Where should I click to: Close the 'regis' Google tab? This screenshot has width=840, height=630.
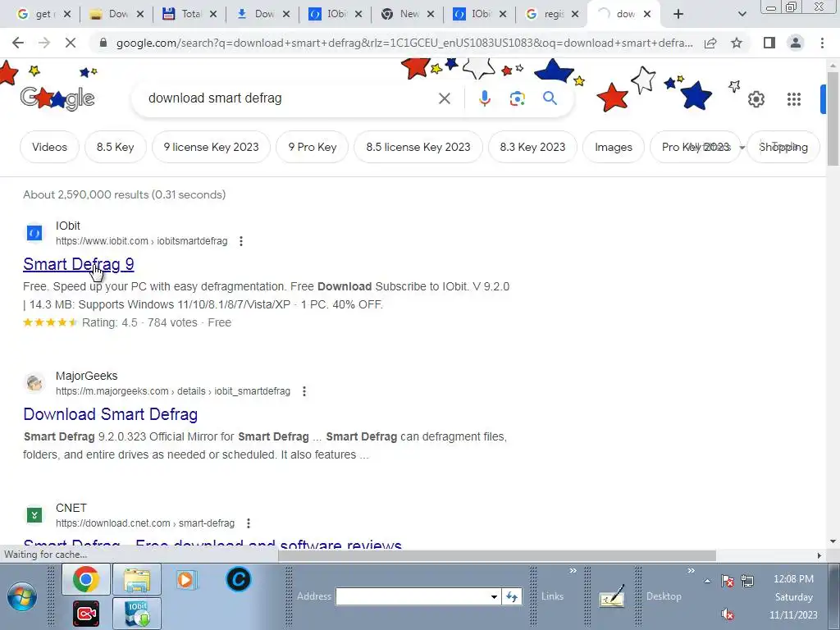(x=575, y=14)
